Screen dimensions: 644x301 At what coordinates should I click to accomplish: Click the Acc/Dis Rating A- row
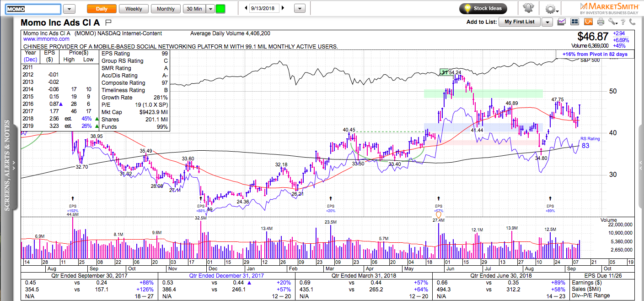coord(135,76)
